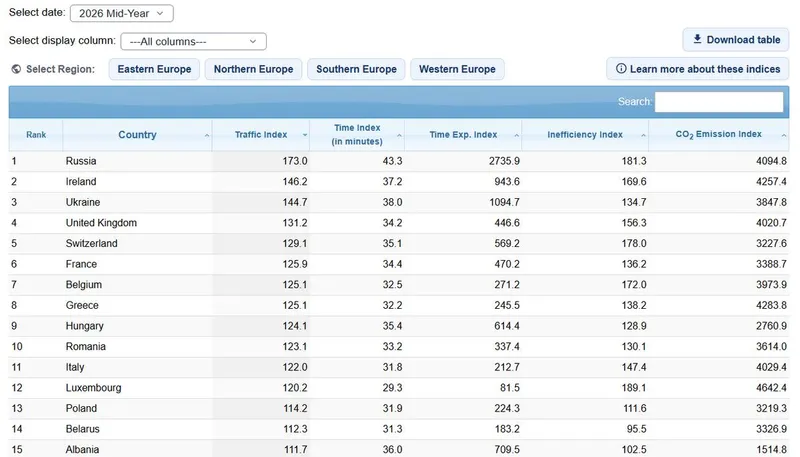Click Poland's CO2 value 3219.3

point(771,409)
